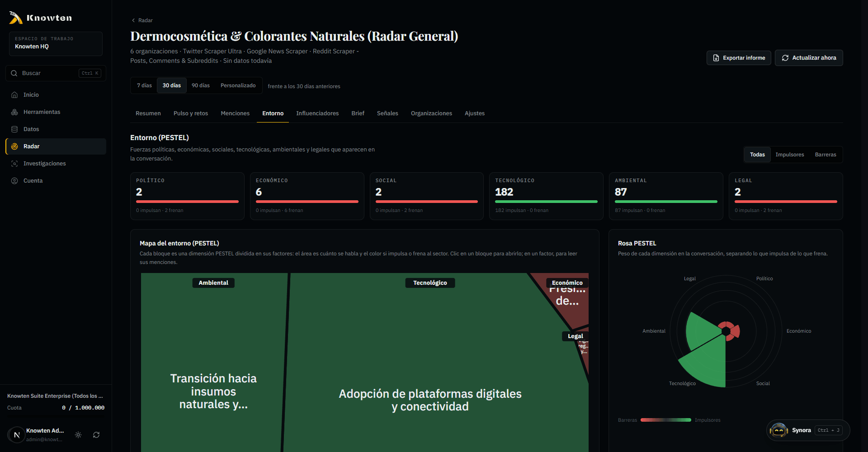The height and width of the screenshot is (452, 868).
Task: Click the user avatar with letter N
Action: tap(17, 435)
